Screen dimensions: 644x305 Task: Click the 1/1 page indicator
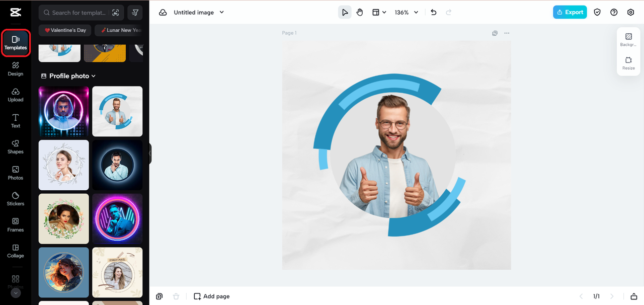597,296
